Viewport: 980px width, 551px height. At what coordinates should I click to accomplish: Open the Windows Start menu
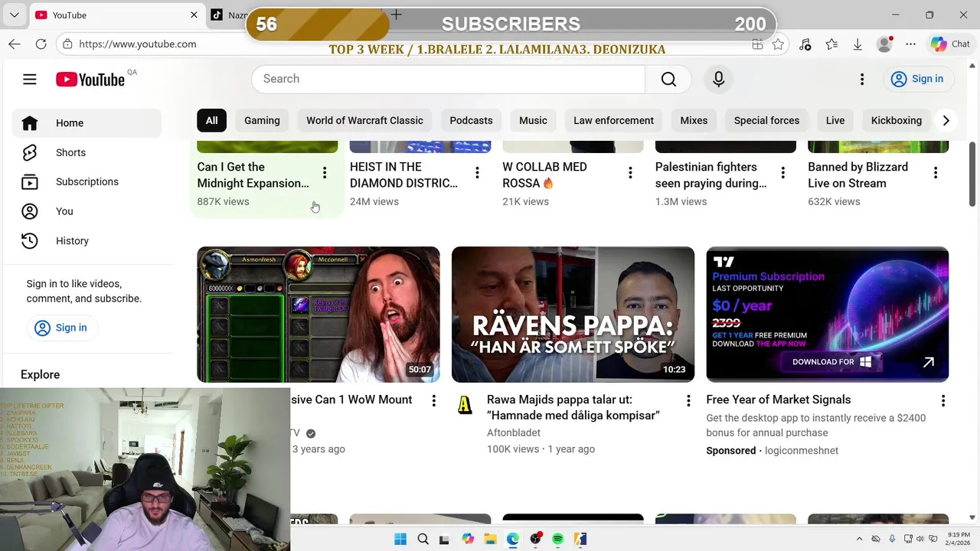(x=400, y=539)
